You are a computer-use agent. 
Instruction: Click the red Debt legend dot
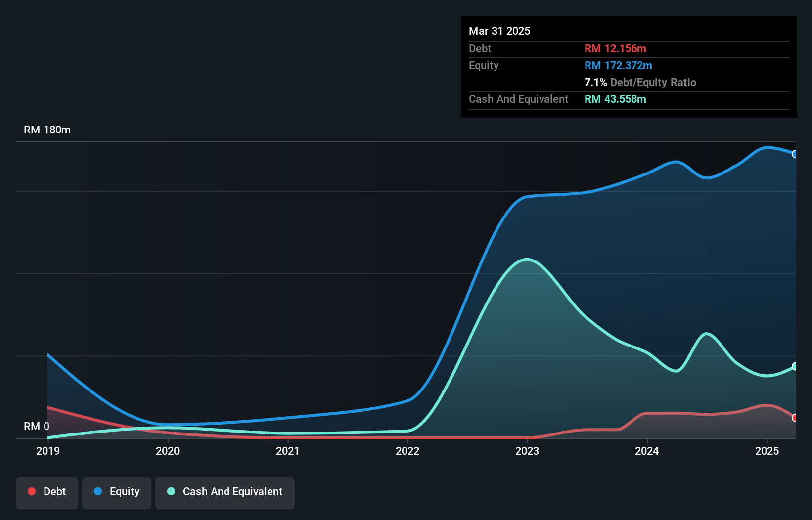click(32, 491)
